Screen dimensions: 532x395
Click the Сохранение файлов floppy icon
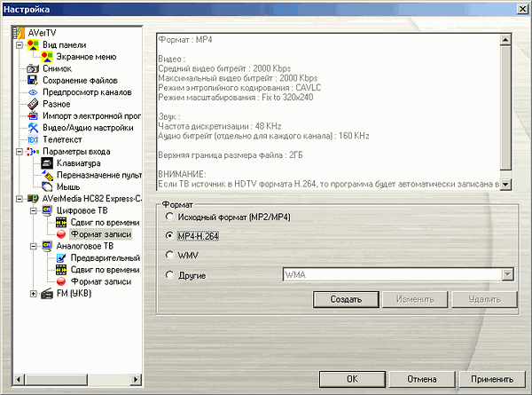(33, 81)
